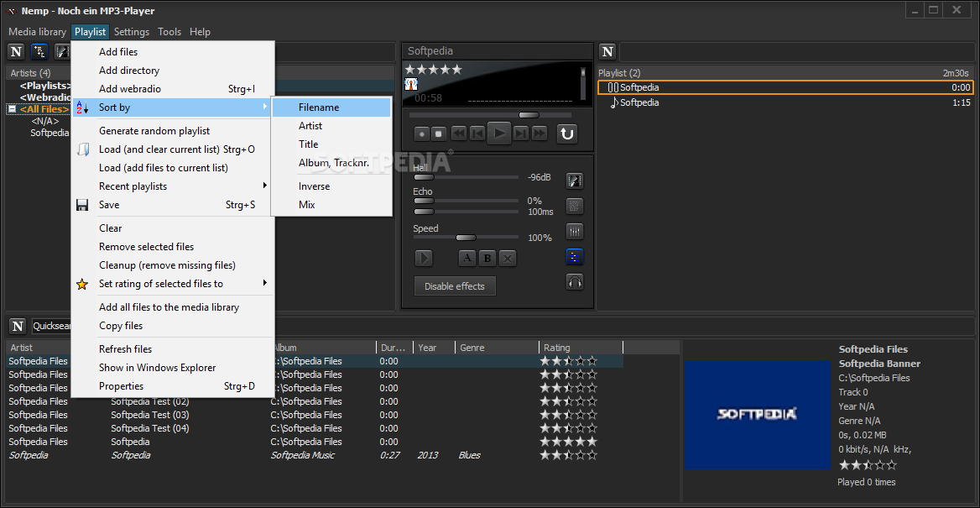The height and width of the screenshot is (508, 980).
Task: Sort playlist by Artist
Action: coord(332,126)
